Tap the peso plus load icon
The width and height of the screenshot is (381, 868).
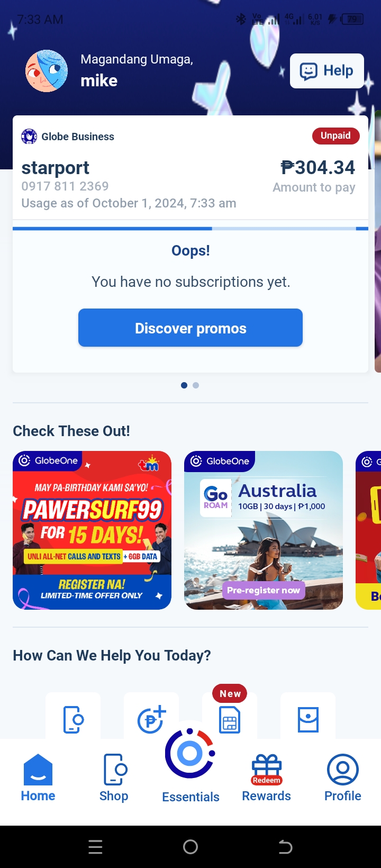pos(151,719)
